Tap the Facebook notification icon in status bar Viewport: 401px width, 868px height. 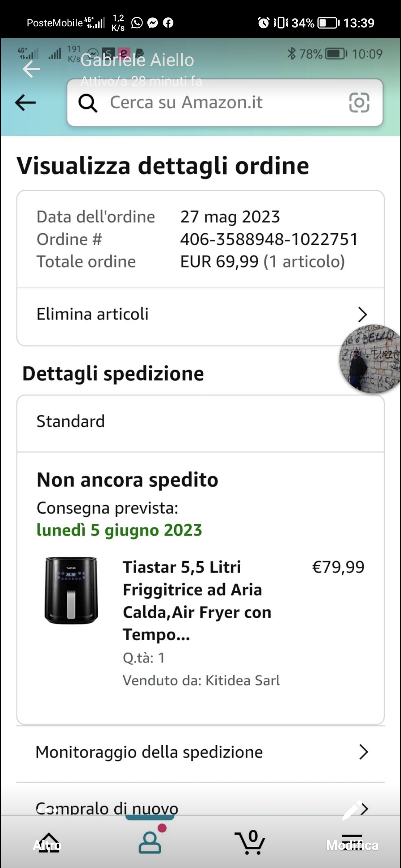(168, 23)
